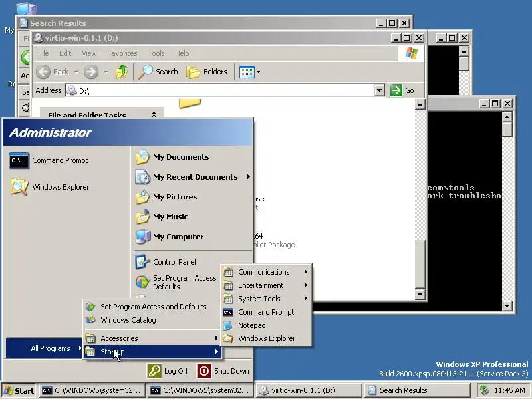The width and height of the screenshot is (532, 399).
Task: Click the All Programs button
Action: pyautogui.click(x=44, y=348)
